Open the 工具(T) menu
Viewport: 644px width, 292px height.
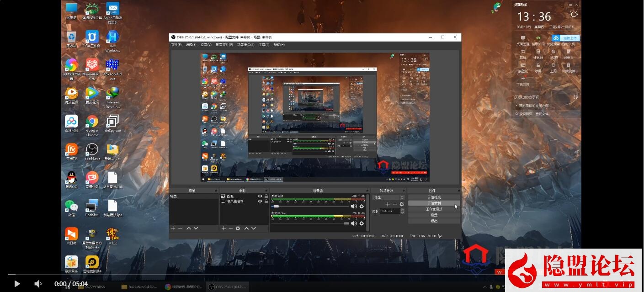(264, 45)
